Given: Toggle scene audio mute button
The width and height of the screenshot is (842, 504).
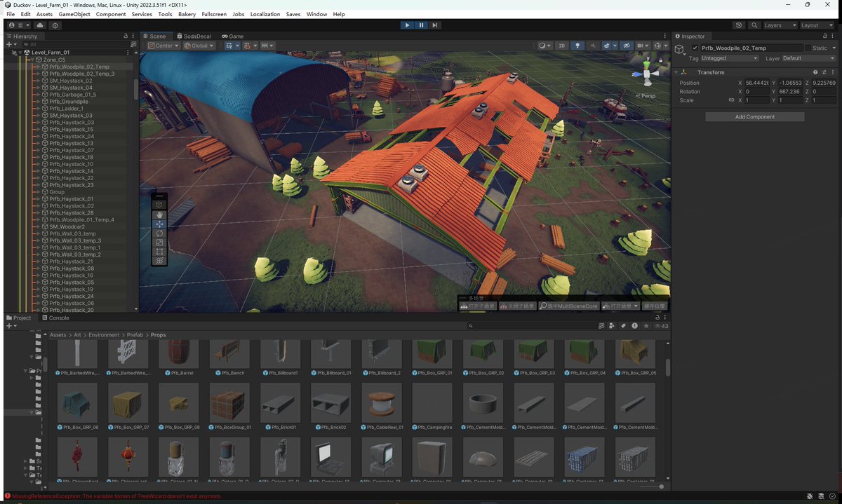Looking at the screenshot, I should [594, 46].
